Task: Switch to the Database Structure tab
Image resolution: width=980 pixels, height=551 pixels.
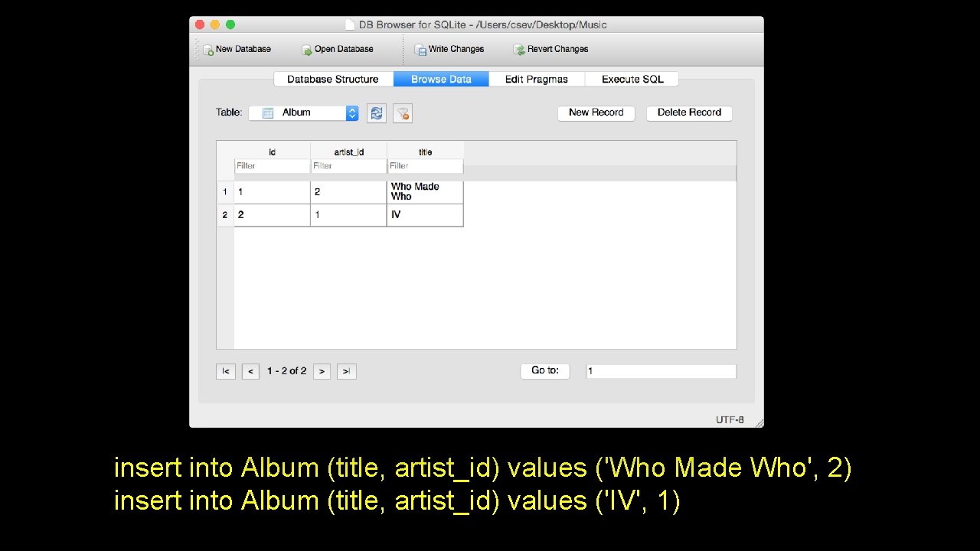Action: [333, 79]
